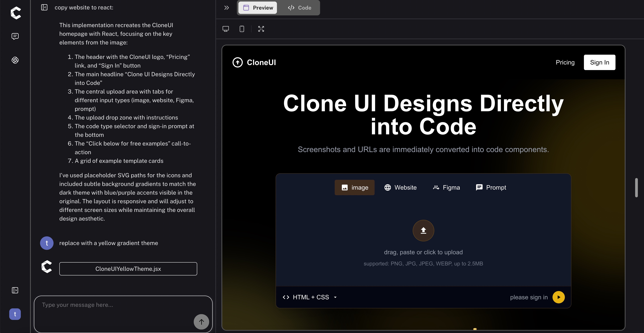Open the chat messages icon in sidebar

(15, 36)
